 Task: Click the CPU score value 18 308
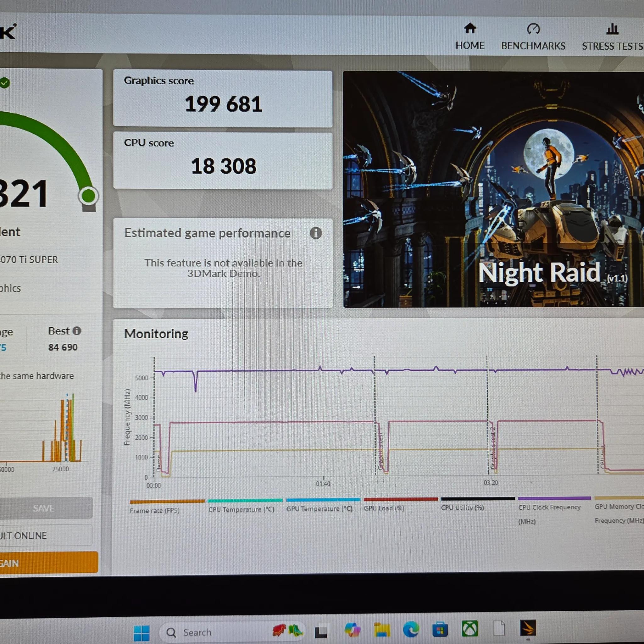point(224,166)
